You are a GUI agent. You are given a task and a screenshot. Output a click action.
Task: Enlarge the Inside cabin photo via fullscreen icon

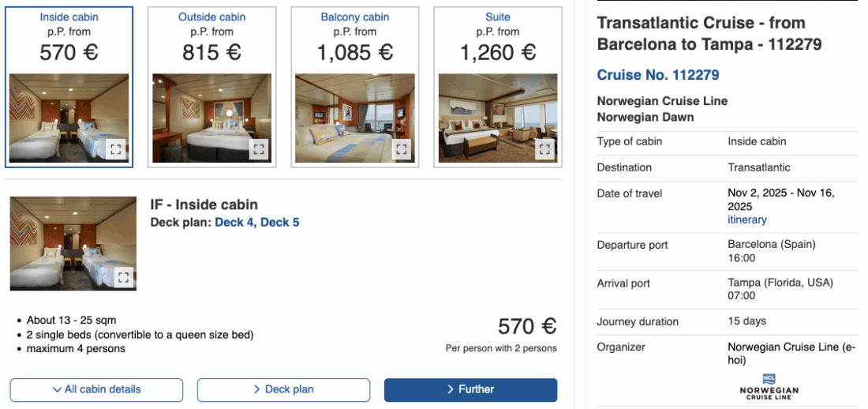(116, 149)
